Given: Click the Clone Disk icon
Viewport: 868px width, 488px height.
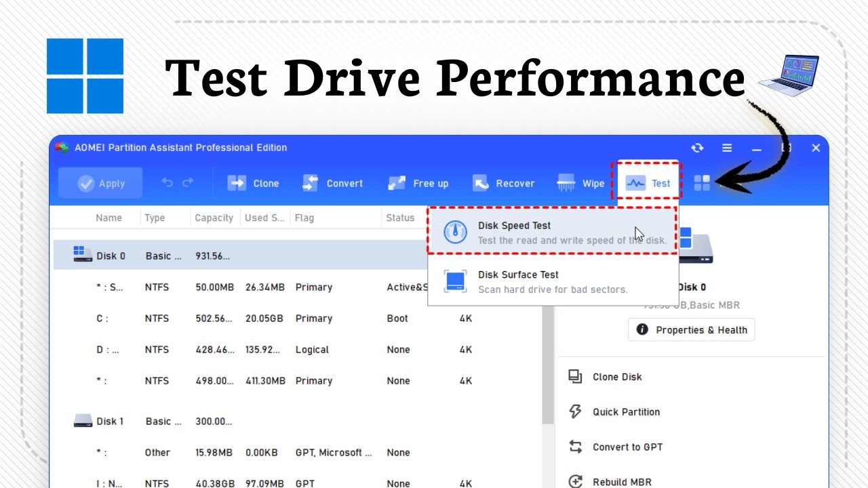Looking at the screenshot, I should coord(576,377).
